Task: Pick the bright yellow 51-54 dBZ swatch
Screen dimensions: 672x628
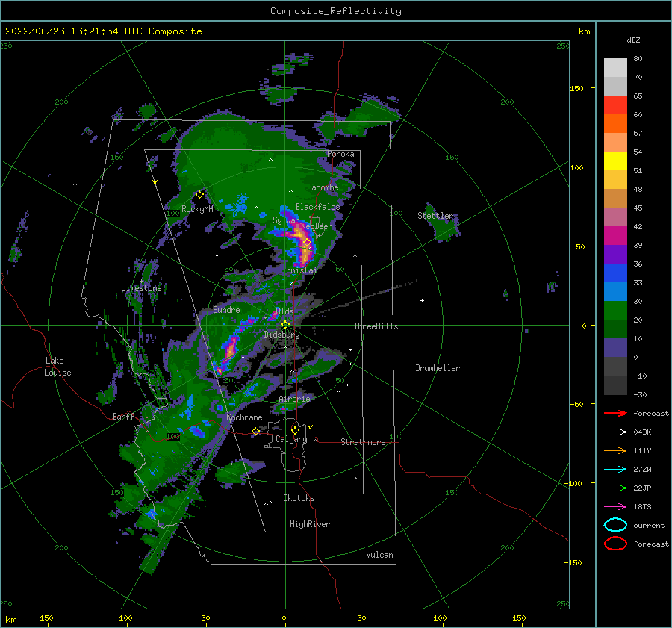Action: 615,161
